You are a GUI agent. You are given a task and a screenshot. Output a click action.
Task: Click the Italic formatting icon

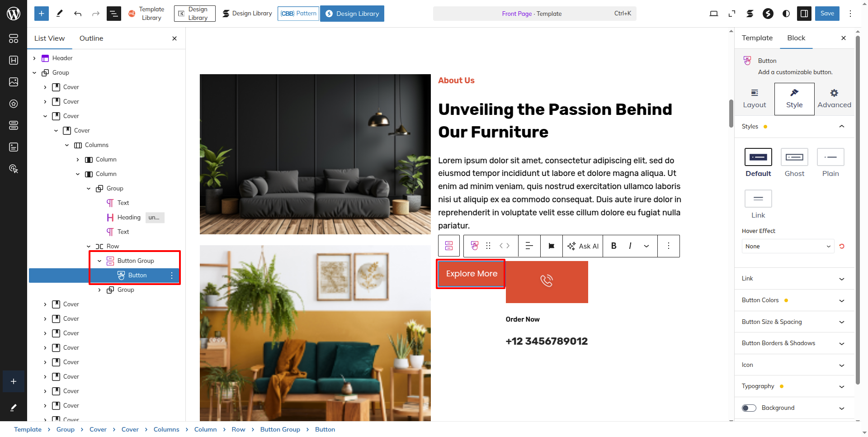(630, 246)
